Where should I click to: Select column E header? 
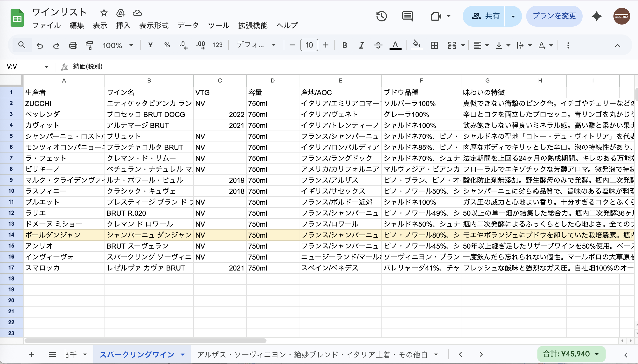(340, 81)
